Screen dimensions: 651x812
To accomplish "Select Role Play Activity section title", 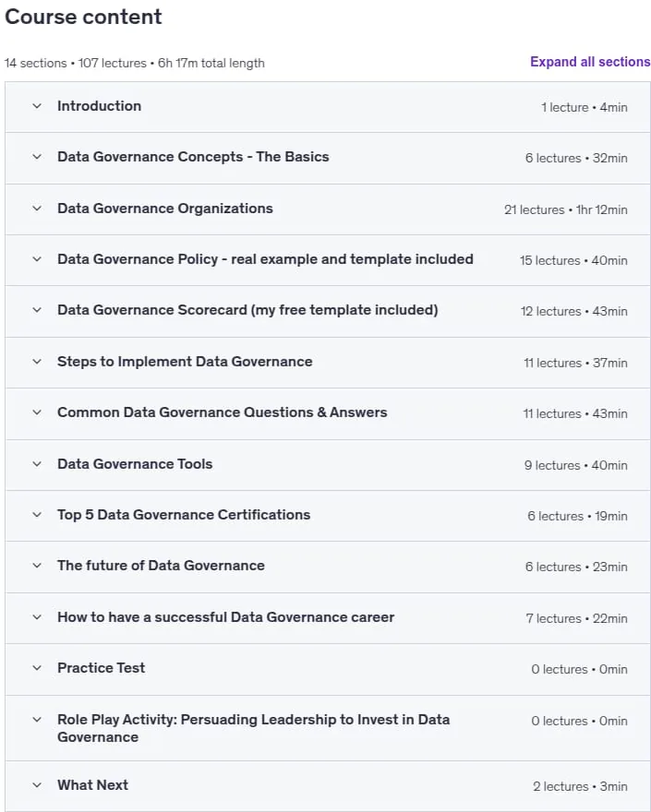I will coord(253,728).
